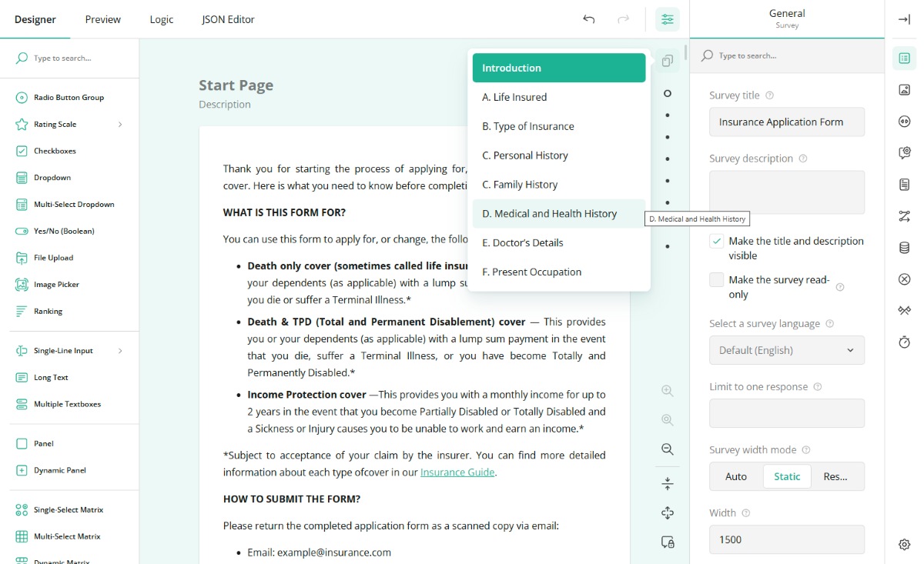Viewport: 924px width, 564px height.
Task: Set survey width mode to Static
Action: pos(787,476)
